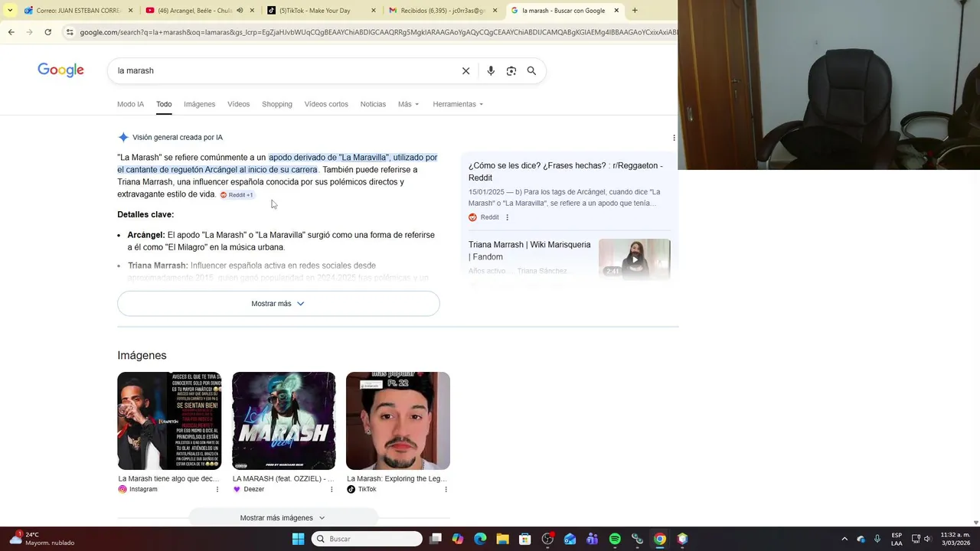Open Task View from the taskbar

click(436, 539)
